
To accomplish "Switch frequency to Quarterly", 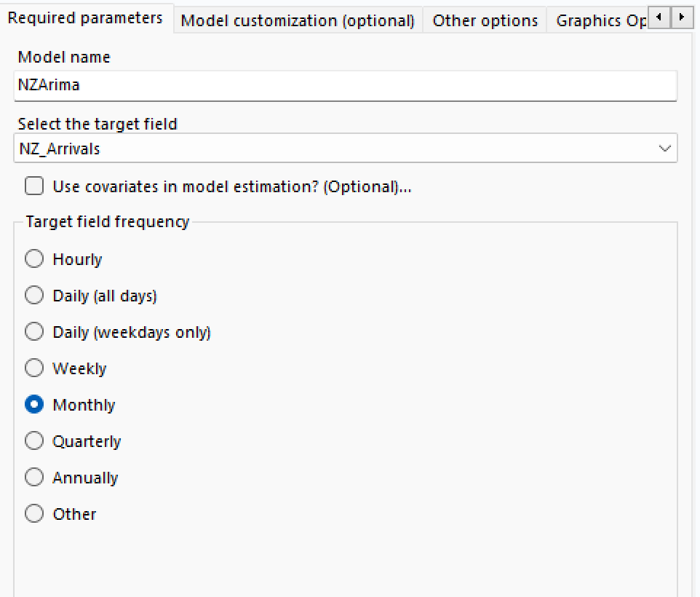I will click(x=34, y=441).
